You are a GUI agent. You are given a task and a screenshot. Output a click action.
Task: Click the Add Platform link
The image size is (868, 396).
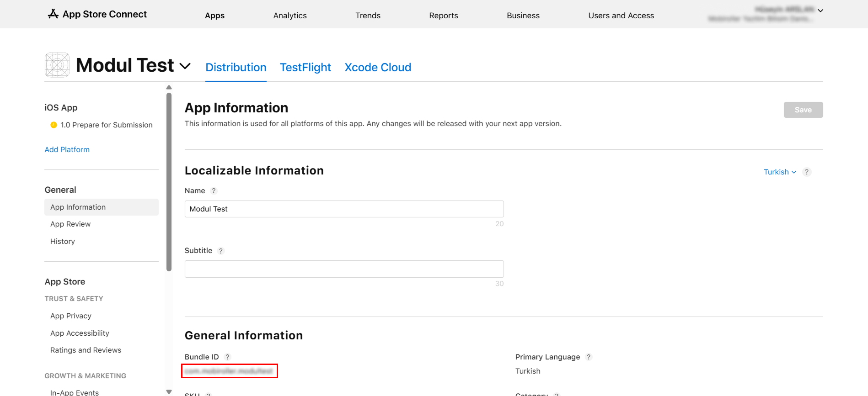[x=67, y=150]
